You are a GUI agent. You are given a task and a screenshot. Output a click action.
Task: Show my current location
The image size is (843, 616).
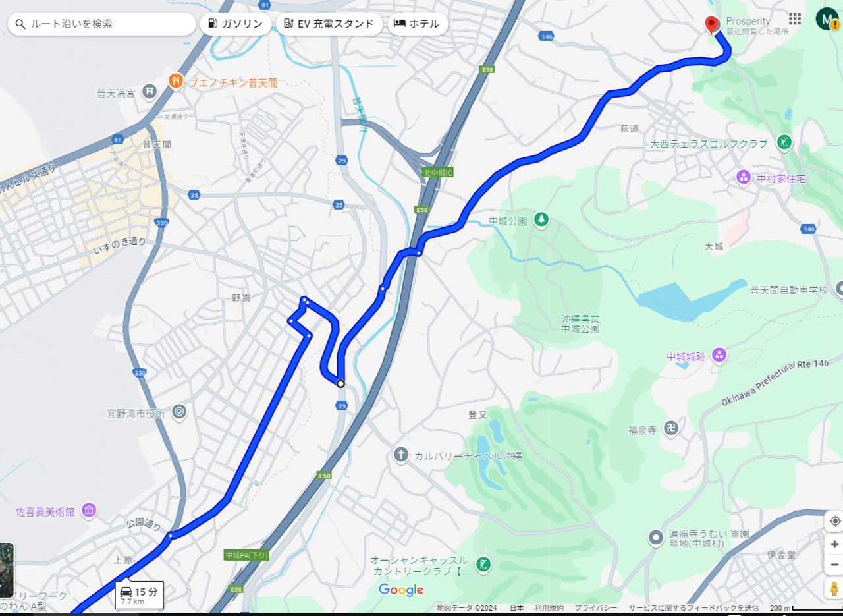coord(834,520)
